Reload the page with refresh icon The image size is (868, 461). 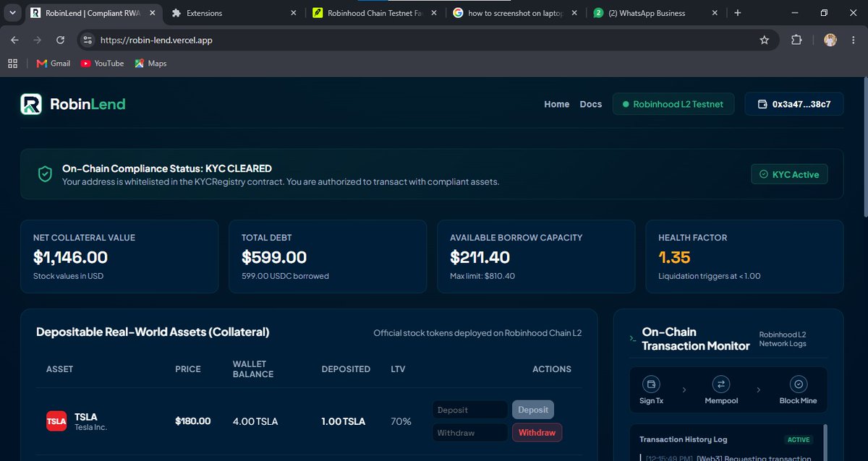tap(60, 40)
